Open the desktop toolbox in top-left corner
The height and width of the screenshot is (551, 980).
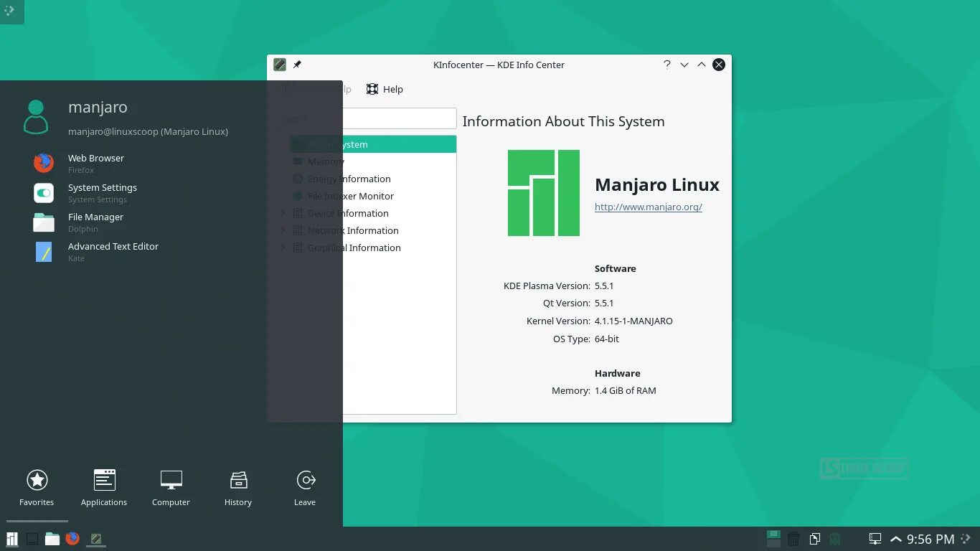tap(10, 11)
